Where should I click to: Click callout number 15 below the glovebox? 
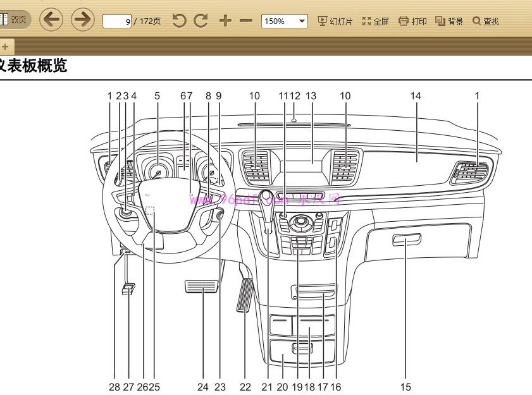tap(405, 387)
